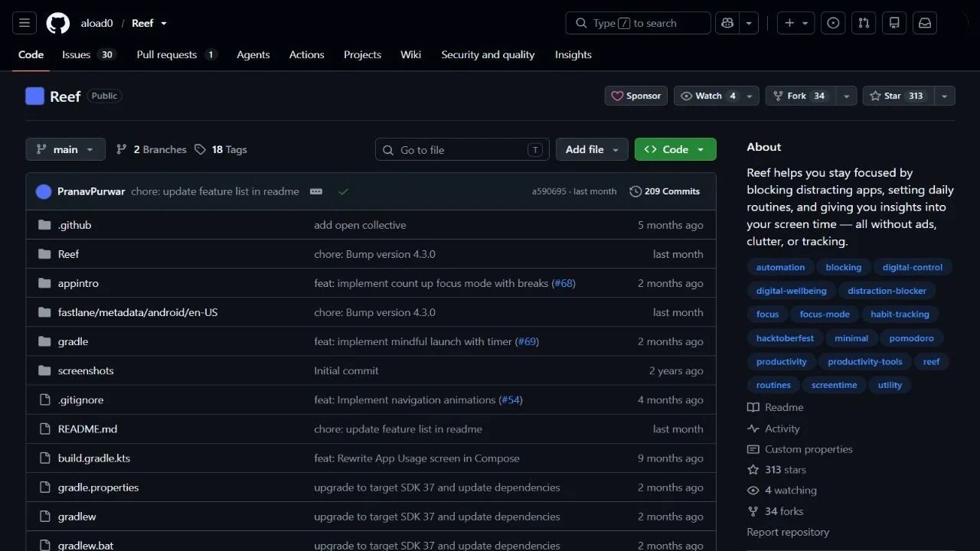Image resolution: width=980 pixels, height=551 pixels.
Task: Open the Security and quality tab
Action: click(488, 54)
